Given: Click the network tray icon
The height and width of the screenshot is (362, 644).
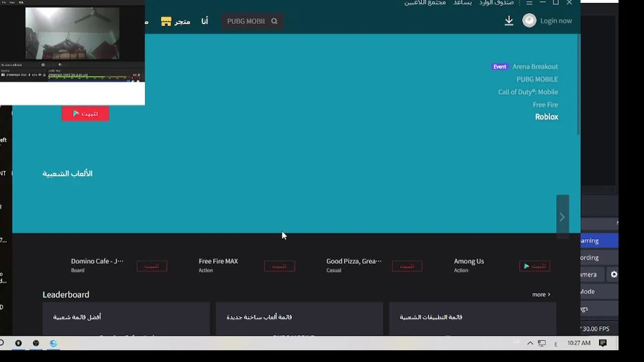Looking at the screenshot, I should tap(542, 343).
